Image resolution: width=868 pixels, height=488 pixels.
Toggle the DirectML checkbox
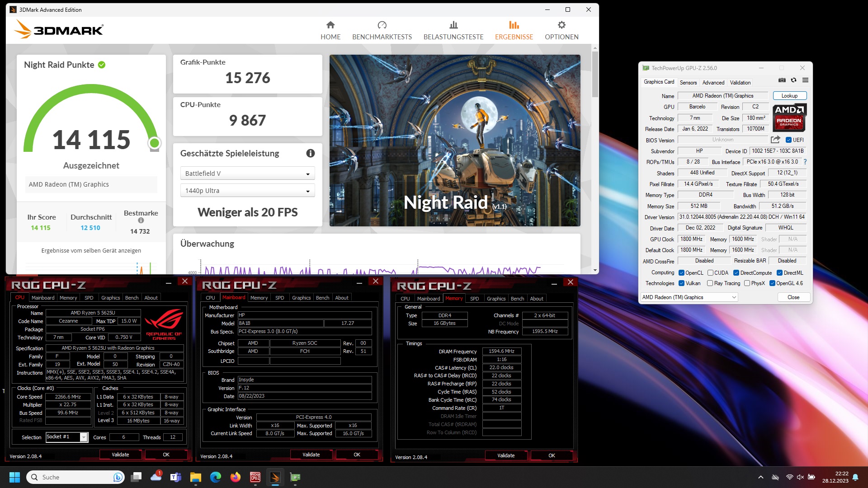pyautogui.click(x=779, y=273)
